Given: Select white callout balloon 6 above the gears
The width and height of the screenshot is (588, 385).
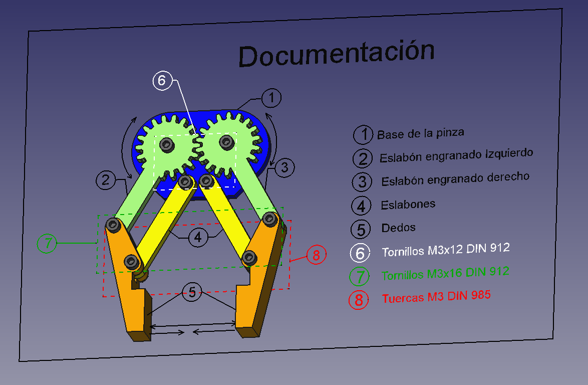Looking at the screenshot, I should coord(162,80).
